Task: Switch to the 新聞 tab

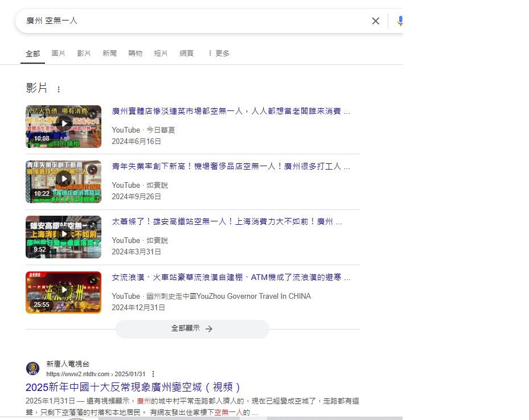Action: coord(109,53)
